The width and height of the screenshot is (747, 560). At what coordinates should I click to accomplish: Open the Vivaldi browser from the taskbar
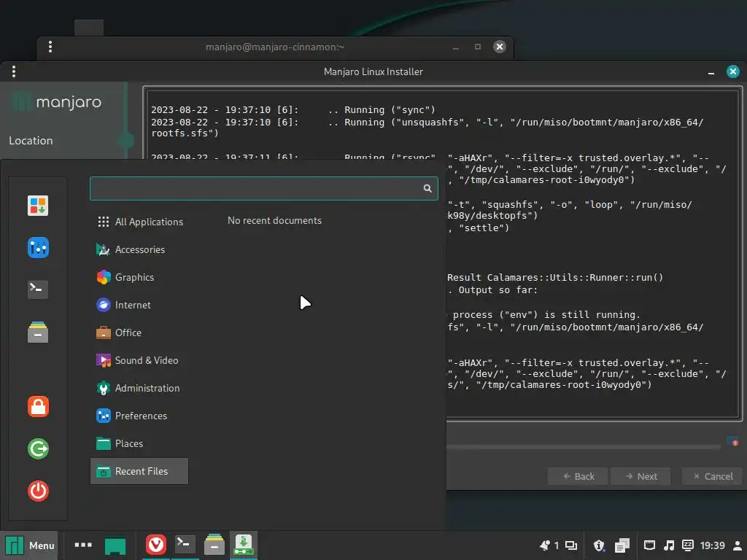[x=156, y=545]
